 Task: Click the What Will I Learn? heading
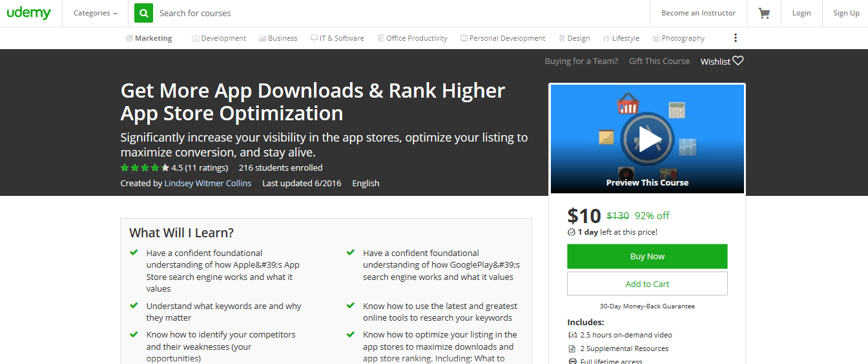pyautogui.click(x=181, y=233)
